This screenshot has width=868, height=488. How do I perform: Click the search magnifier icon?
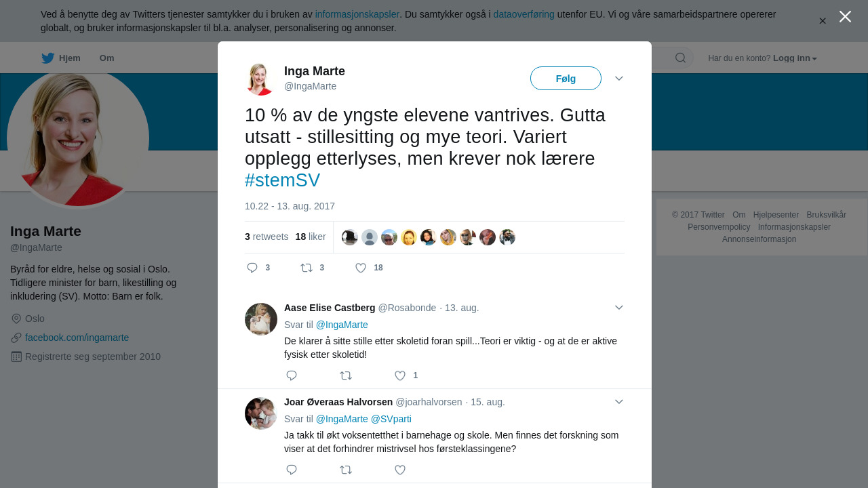[680, 58]
